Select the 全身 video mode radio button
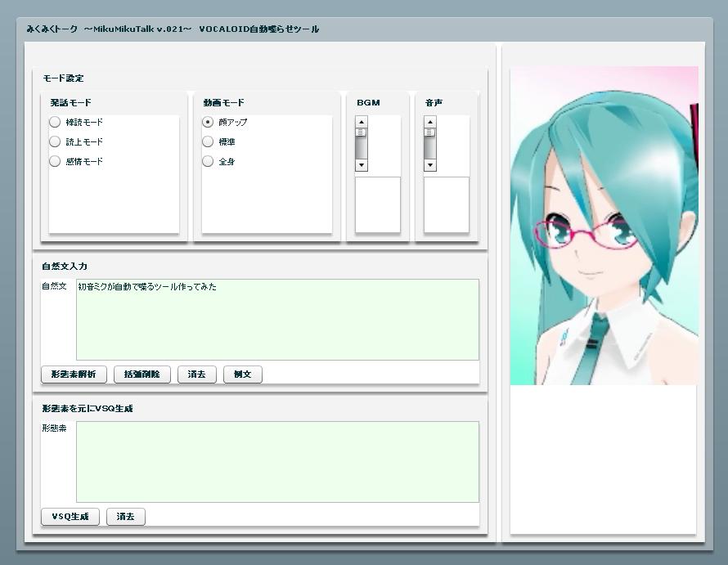728x565 pixels. tap(208, 161)
